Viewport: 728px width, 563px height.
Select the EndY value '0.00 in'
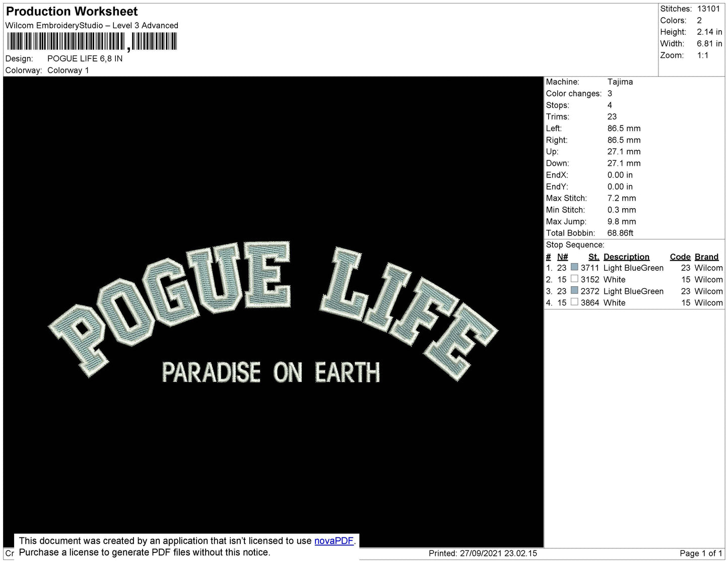click(620, 186)
